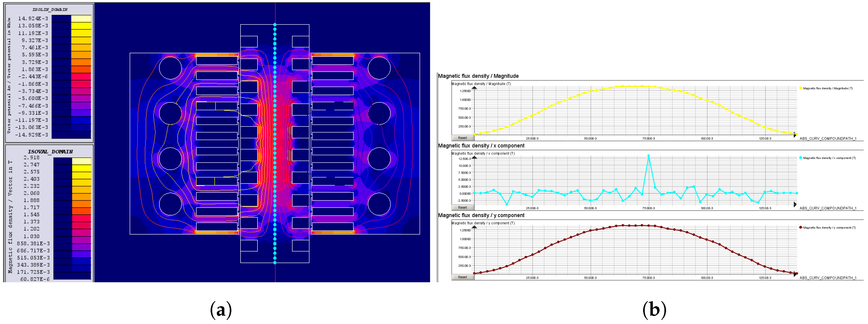
Task: Click the y component plot vertical axis arrow
Action: [474, 227]
